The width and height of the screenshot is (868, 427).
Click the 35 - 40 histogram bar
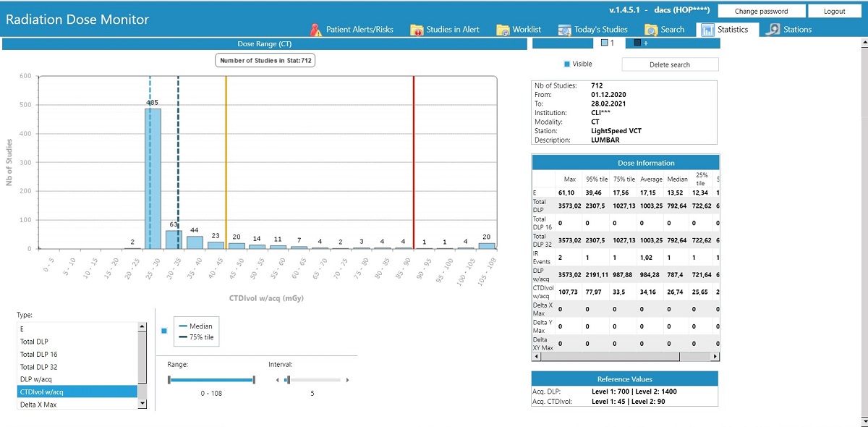coord(195,242)
